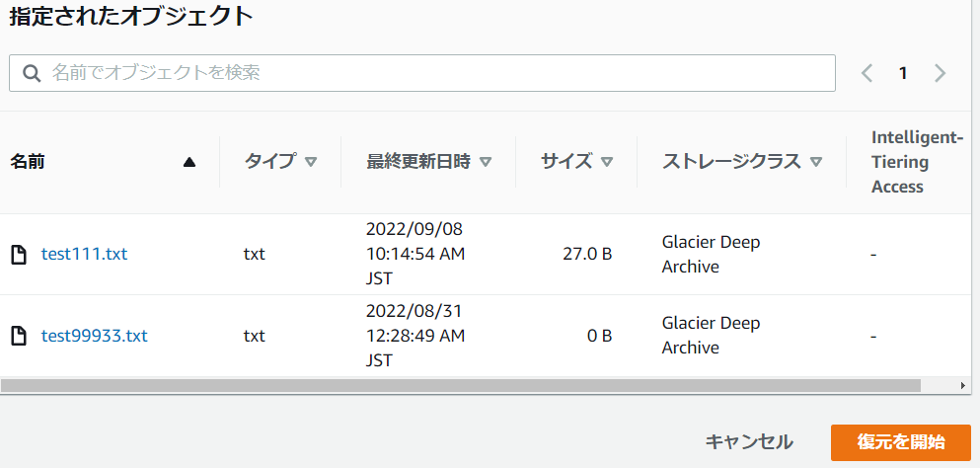Click the 名前 column header label
The width and height of the screenshot is (980, 468).
click(28, 162)
